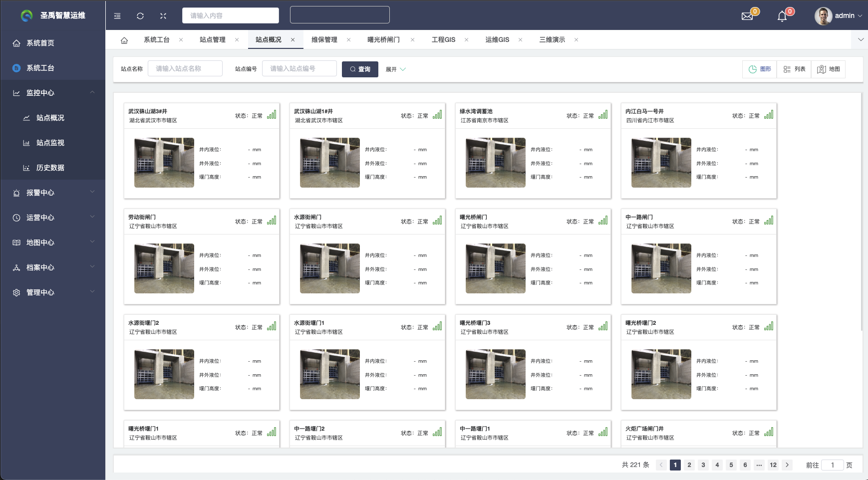Open 站点监视 in the sidebar
This screenshot has height=480, width=868.
(x=50, y=143)
